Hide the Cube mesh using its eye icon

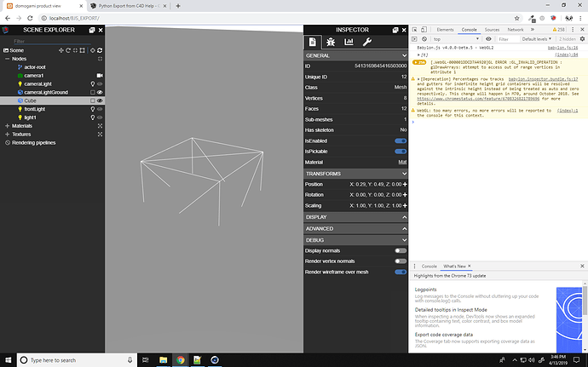101,100
